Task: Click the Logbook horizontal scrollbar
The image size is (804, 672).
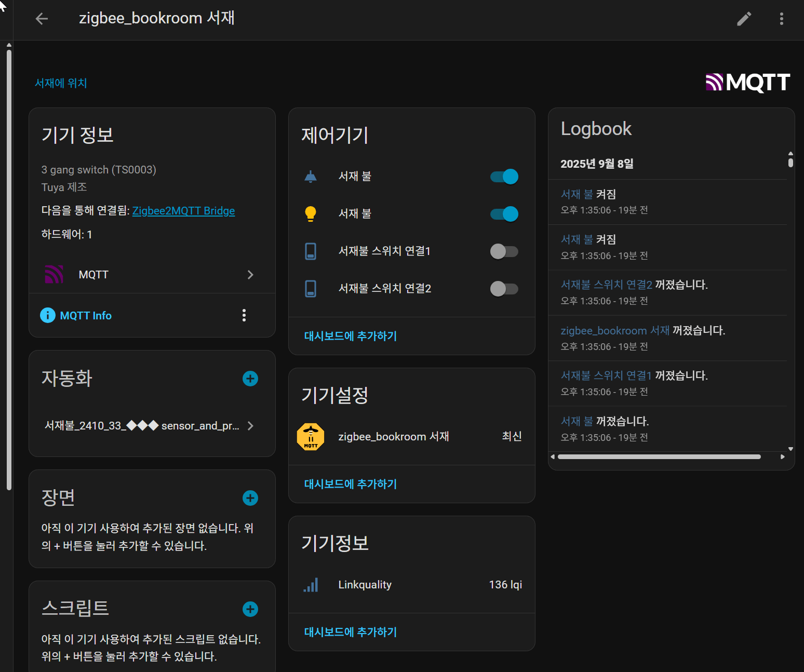Action: tap(659, 457)
